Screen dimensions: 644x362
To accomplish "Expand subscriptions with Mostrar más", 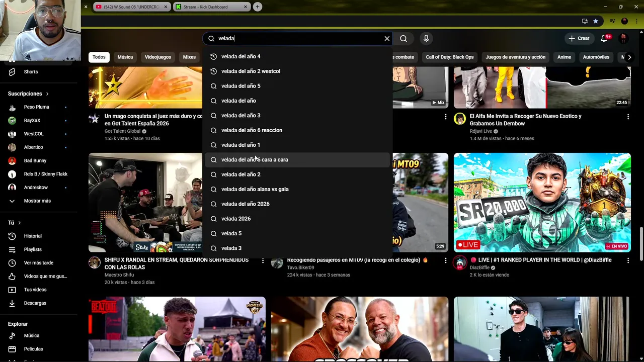I will [39, 201].
